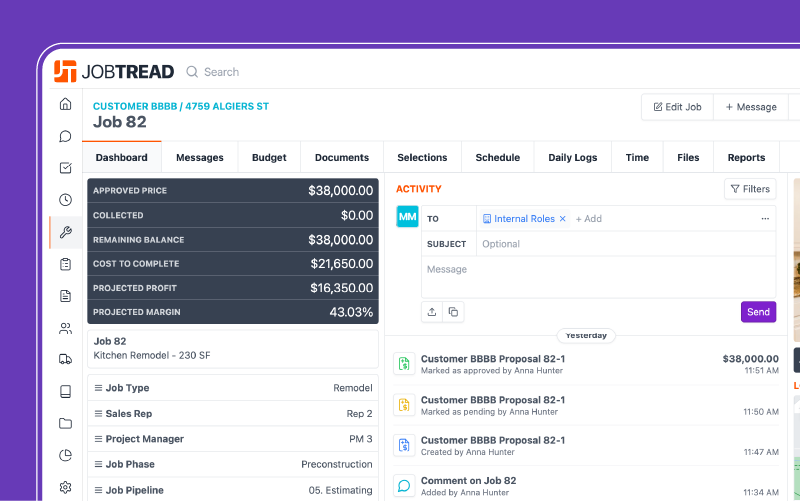Switch to the Daily Logs tab
Screen dimensions: 800x501
tap(573, 157)
